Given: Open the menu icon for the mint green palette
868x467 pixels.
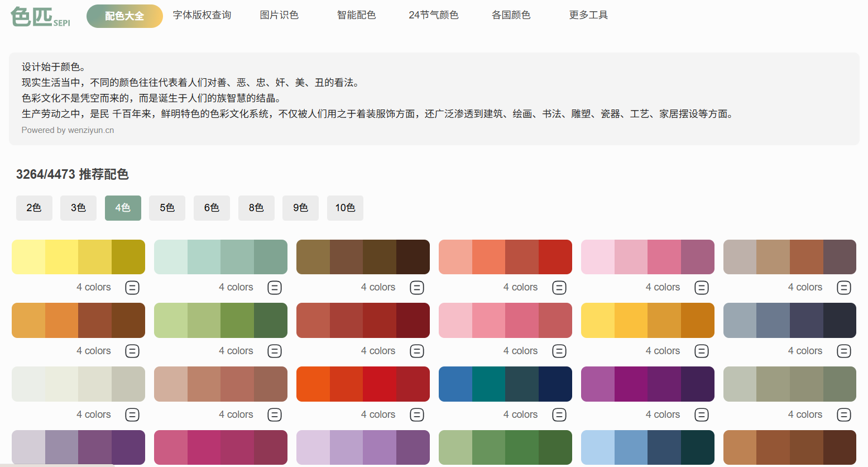Looking at the screenshot, I should [x=275, y=288].
